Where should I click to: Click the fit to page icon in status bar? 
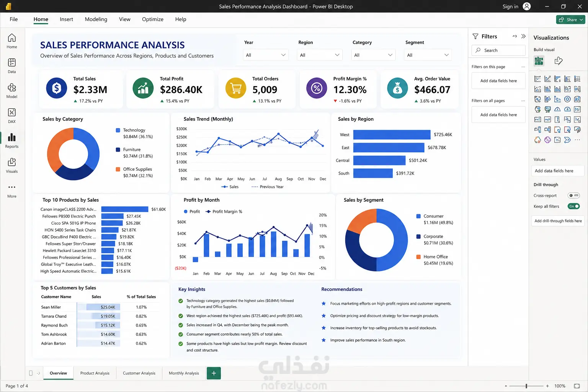tap(577, 386)
